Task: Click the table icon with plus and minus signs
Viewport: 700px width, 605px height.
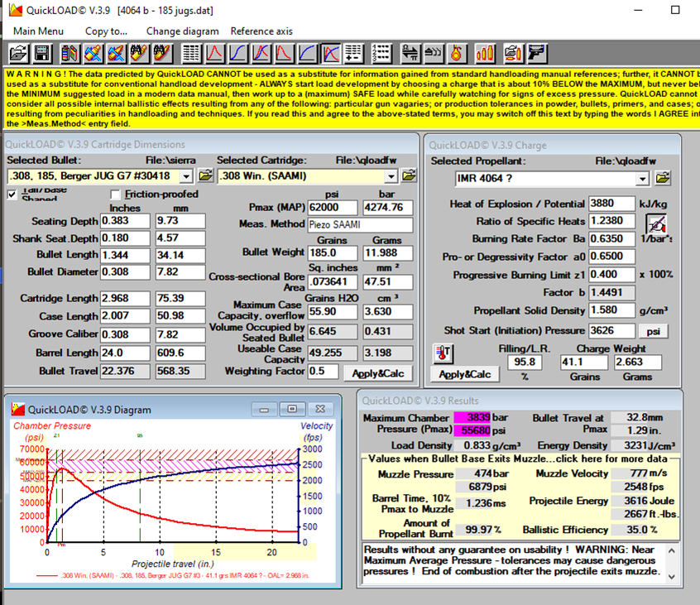Action: pyautogui.click(x=354, y=54)
